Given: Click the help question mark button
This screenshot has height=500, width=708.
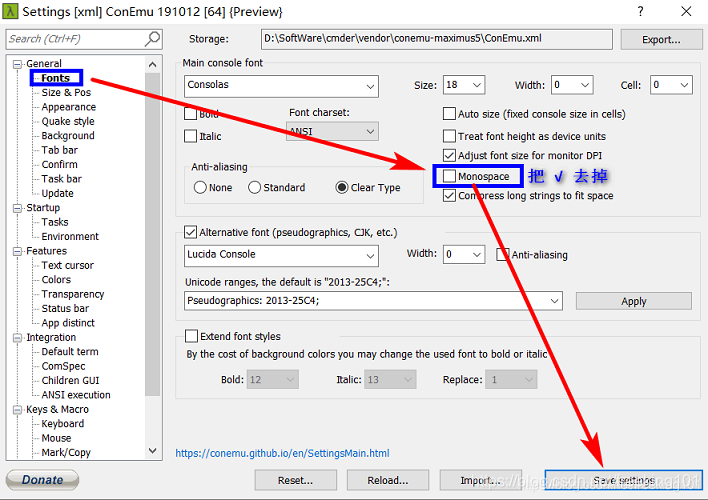Looking at the screenshot, I should (x=640, y=11).
